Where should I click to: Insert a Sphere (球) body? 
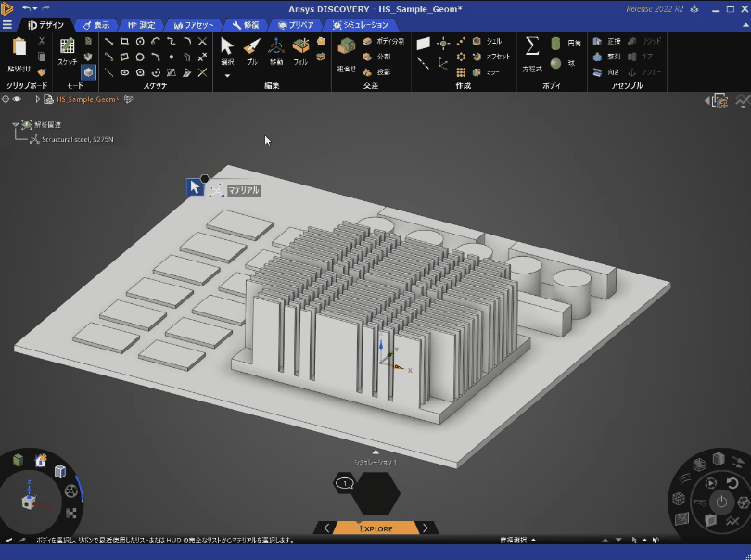tap(563, 63)
